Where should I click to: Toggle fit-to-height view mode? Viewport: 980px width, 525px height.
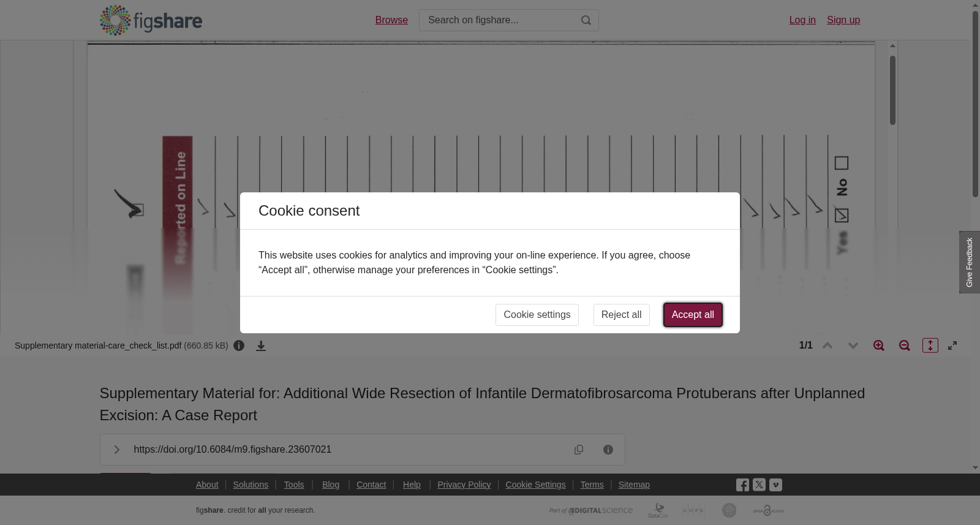coord(930,346)
